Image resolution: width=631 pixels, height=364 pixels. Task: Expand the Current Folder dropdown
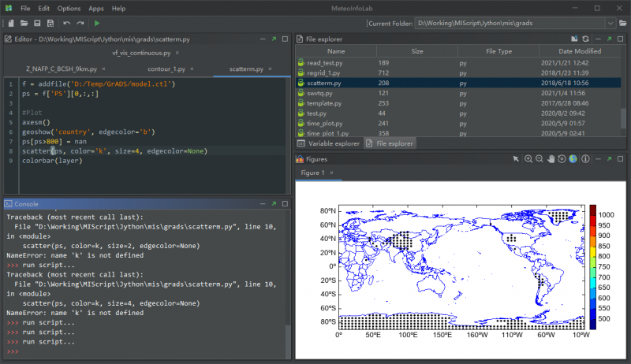click(x=611, y=24)
